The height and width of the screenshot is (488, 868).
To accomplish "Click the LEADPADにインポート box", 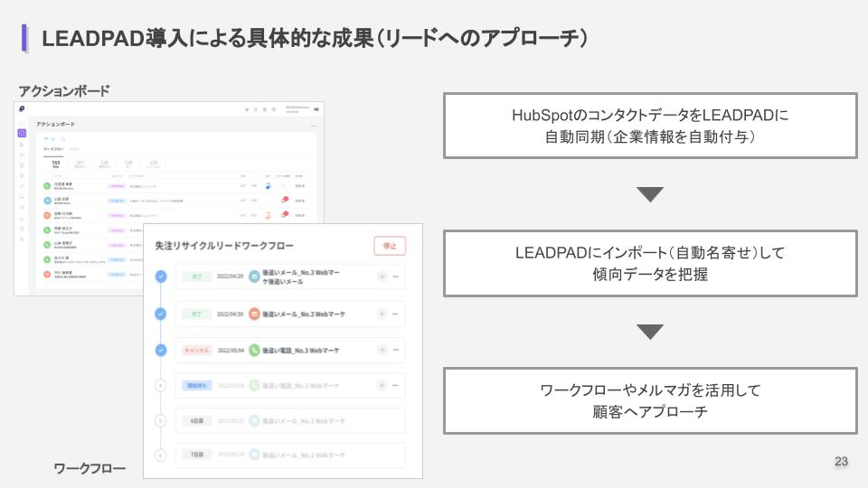I will (650, 263).
